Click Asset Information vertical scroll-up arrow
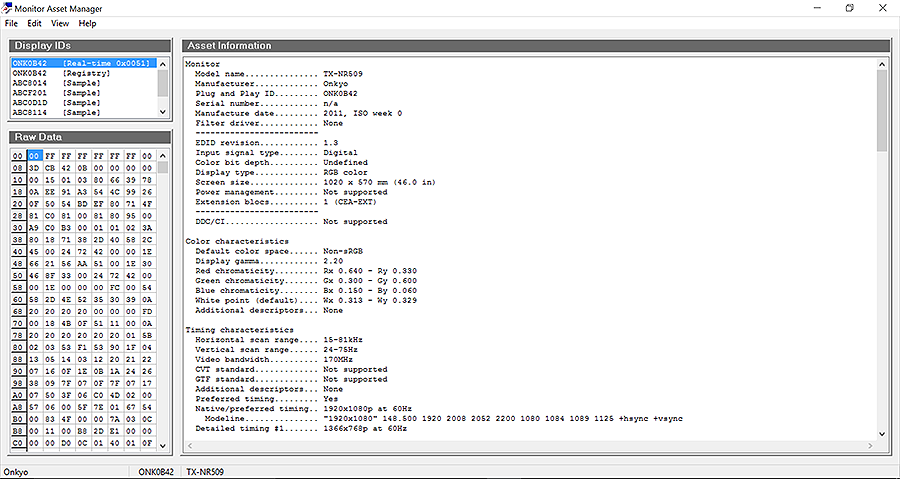Viewport: 900px width, 479px height. tap(883, 64)
